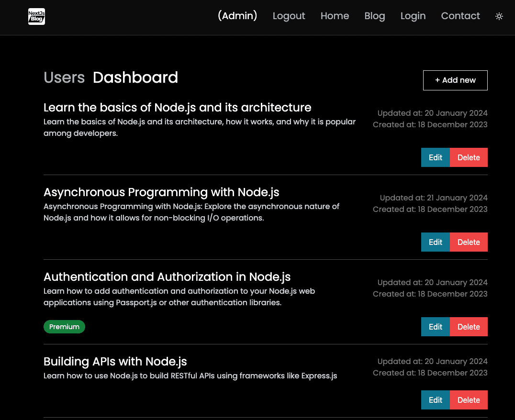Image resolution: width=515 pixels, height=420 pixels.
Task: Select the Dashboard tab heading
Action: 135,77
